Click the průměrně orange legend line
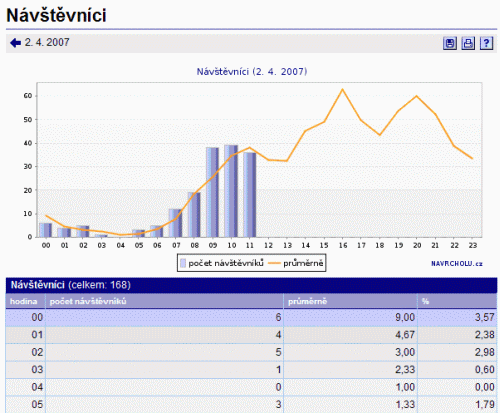Viewport: 500px width, 413px height. coord(274,263)
